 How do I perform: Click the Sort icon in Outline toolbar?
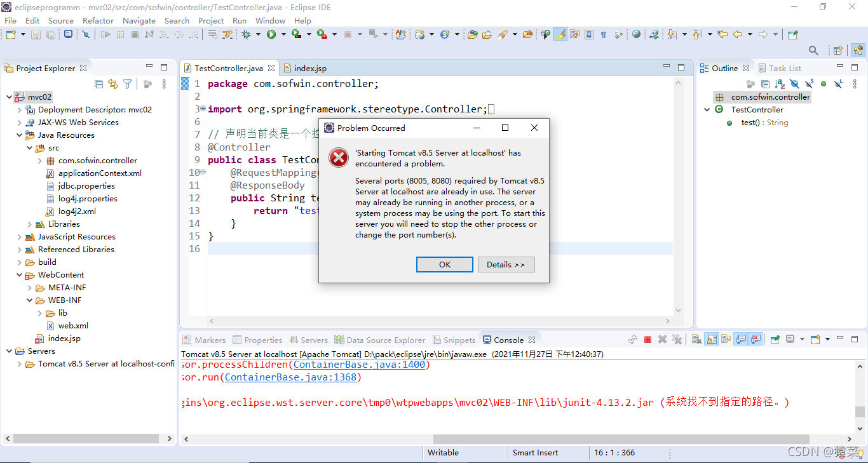[780, 84]
